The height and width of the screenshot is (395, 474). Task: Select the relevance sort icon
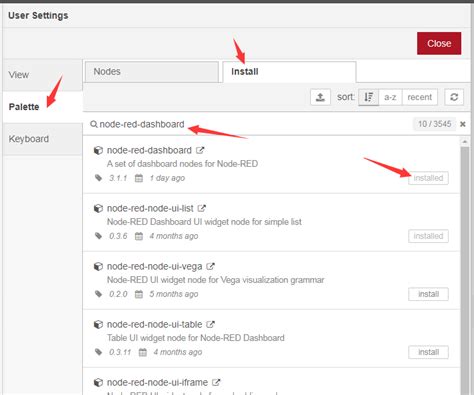pyautogui.click(x=369, y=97)
